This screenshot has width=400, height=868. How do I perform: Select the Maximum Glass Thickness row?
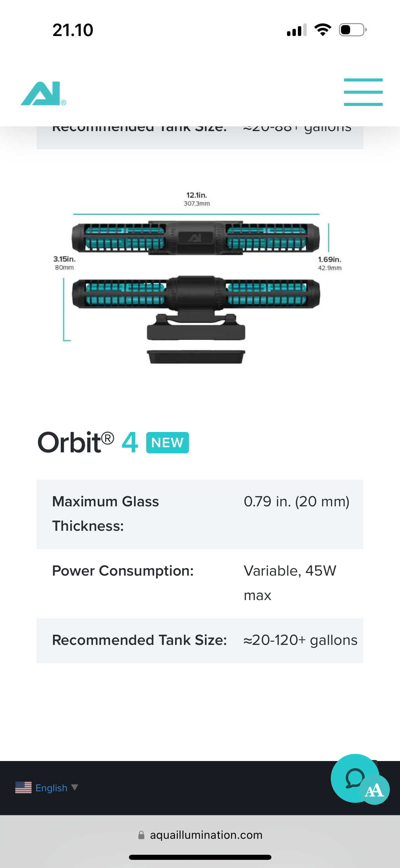click(x=200, y=514)
